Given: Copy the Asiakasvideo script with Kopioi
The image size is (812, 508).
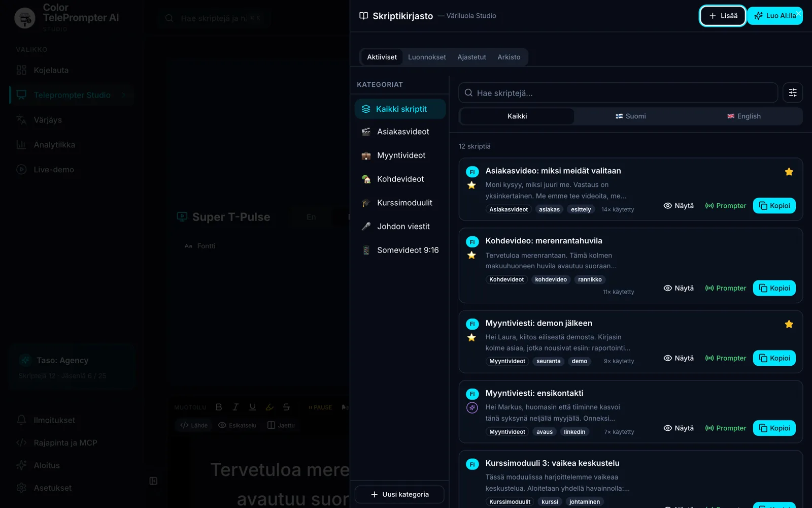Looking at the screenshot, I should (774, 206).
